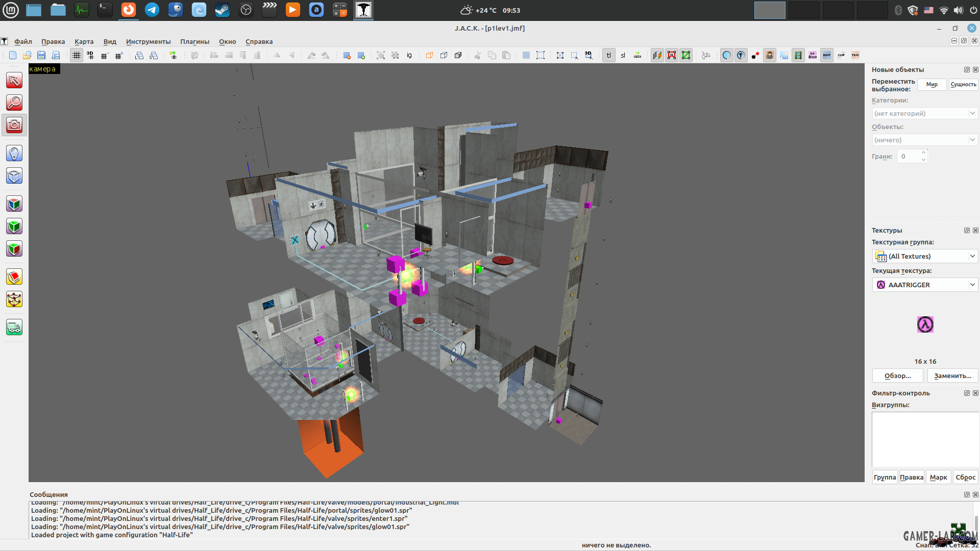
Task: Click the AAATRIGGER texture preview thumbnail
Action: [925, 324]
